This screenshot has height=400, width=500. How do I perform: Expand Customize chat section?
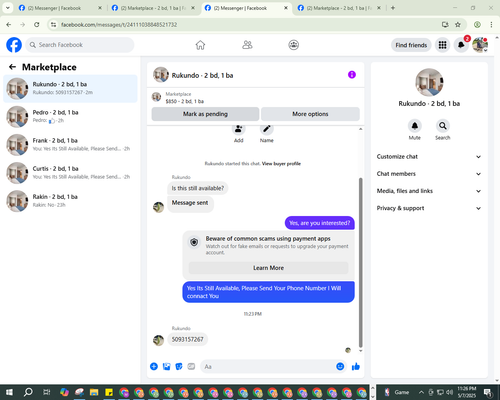(x=429, y=157)
